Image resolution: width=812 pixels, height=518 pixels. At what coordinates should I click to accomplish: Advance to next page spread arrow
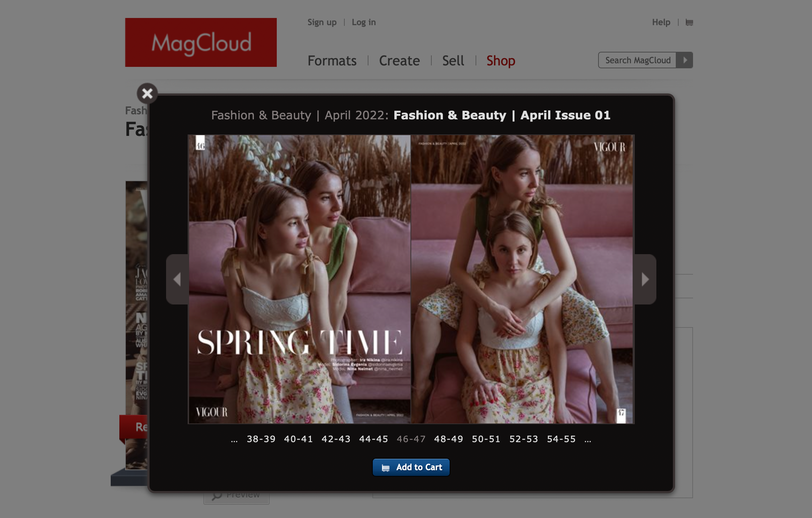tap(645, 279)
